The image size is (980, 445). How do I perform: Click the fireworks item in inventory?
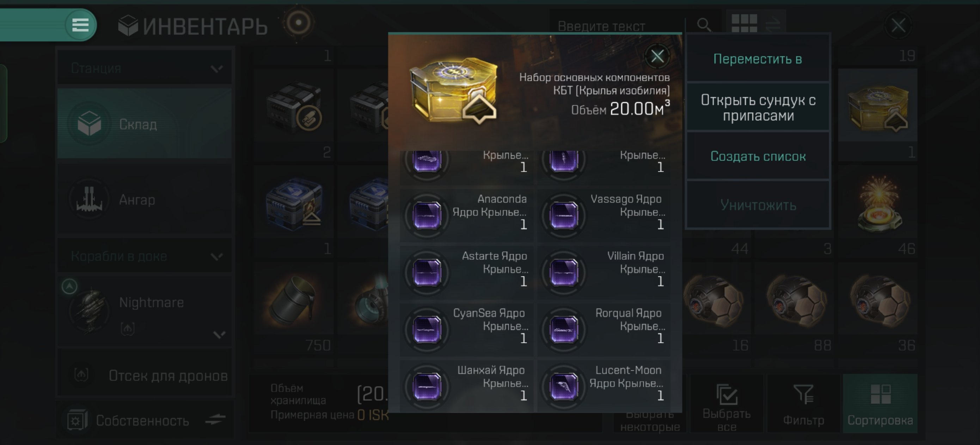tap(879, 203)
